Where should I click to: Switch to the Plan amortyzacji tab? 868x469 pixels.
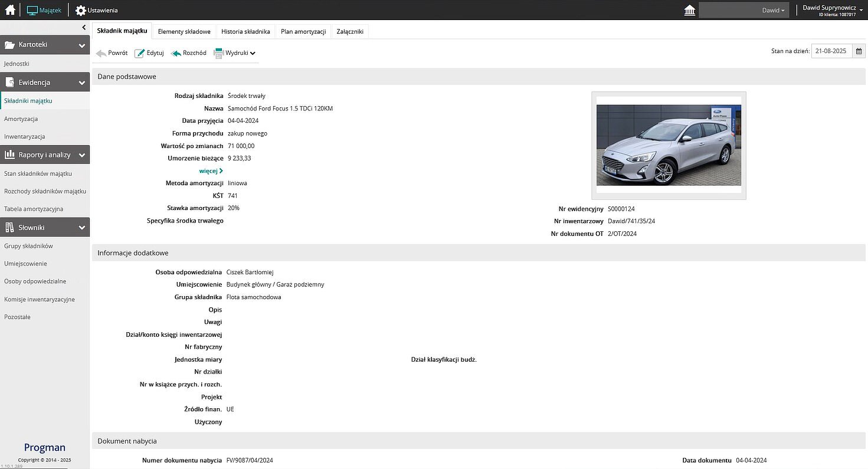click(x=303, y=31)
